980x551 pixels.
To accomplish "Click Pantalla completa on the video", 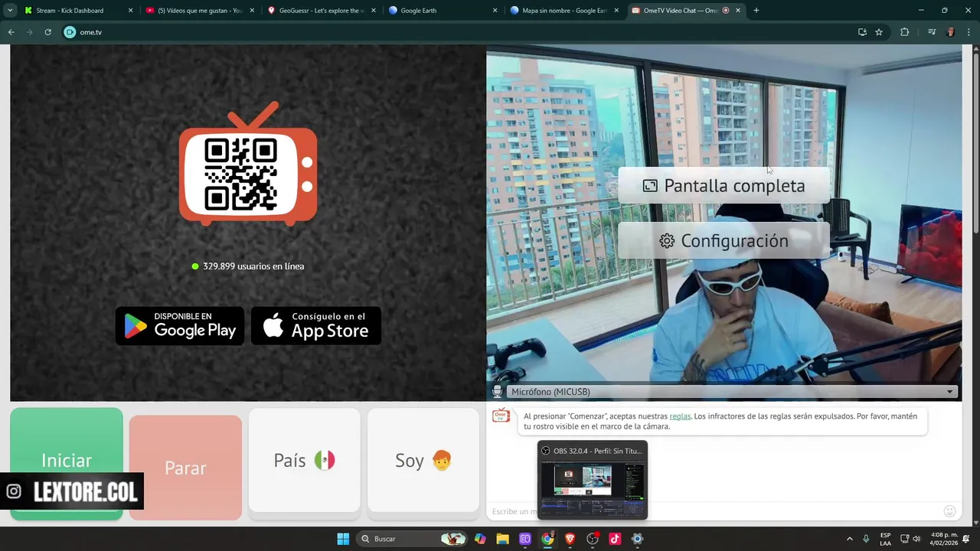I will click(724, 185).
